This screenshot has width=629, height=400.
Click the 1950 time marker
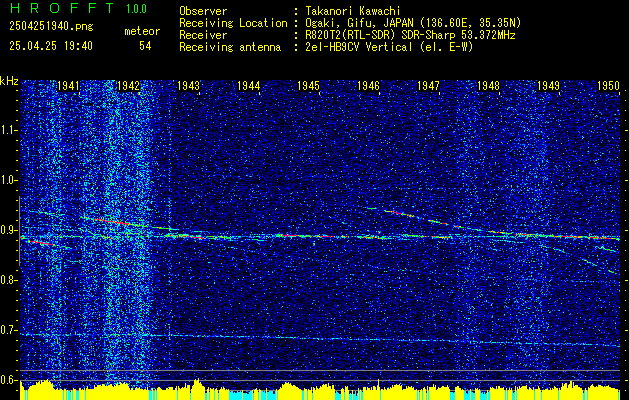point(609,86)
